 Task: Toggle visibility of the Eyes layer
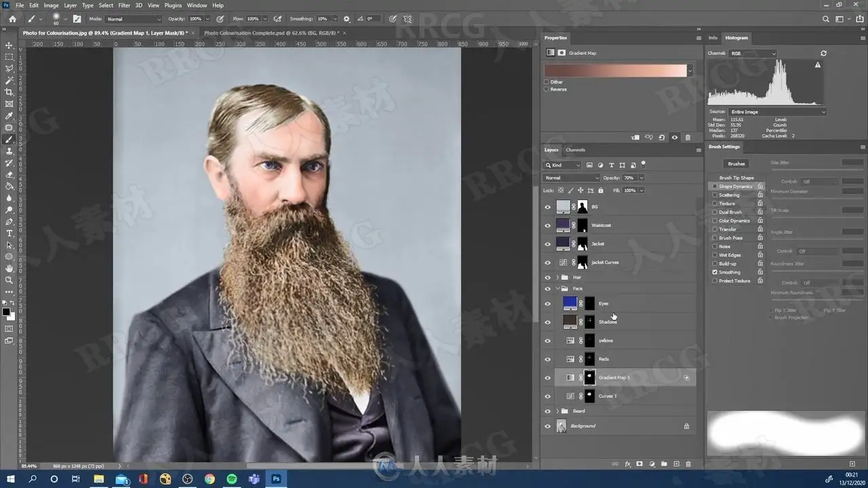coord(548,304)
